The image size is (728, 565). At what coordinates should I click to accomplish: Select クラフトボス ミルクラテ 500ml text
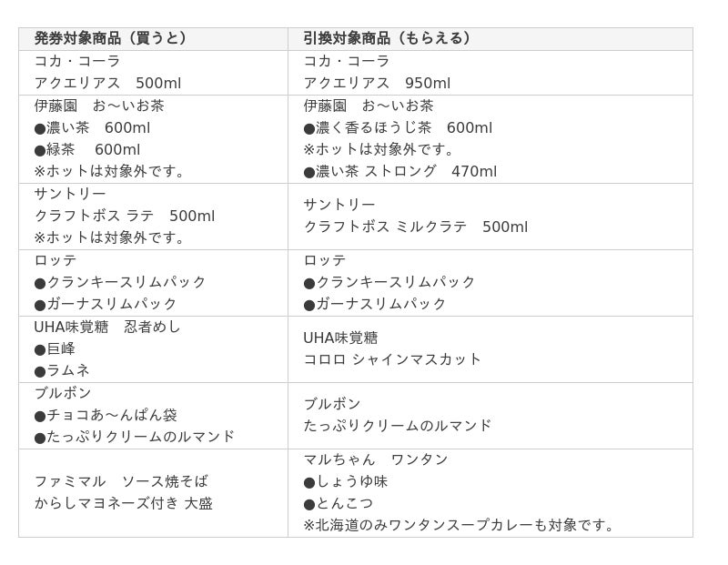click(415, 227)
